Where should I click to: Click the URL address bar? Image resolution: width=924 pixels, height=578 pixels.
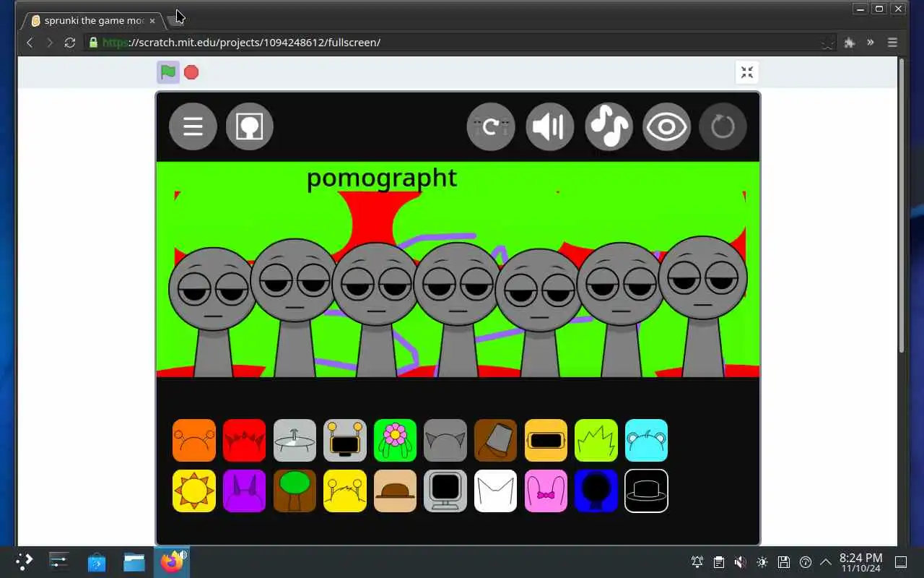pyautogui.click(x=459, y=43)
